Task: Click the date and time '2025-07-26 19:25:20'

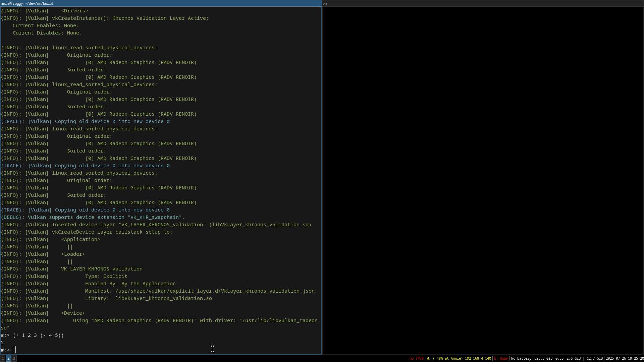Action: [x=624, y=359]
